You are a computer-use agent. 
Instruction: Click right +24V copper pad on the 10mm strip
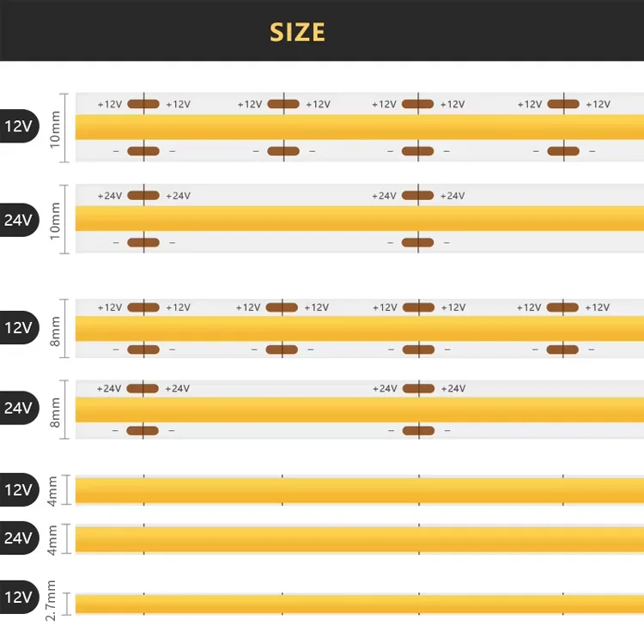pos(417,195)
